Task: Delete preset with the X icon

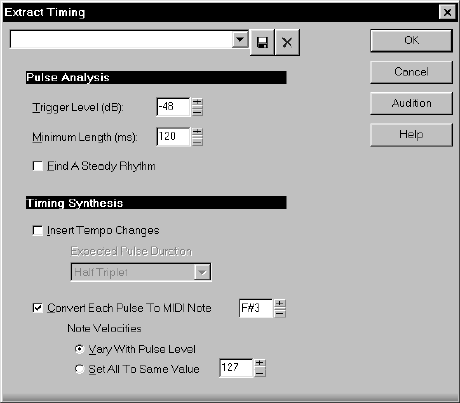Action: coord(287,42)
